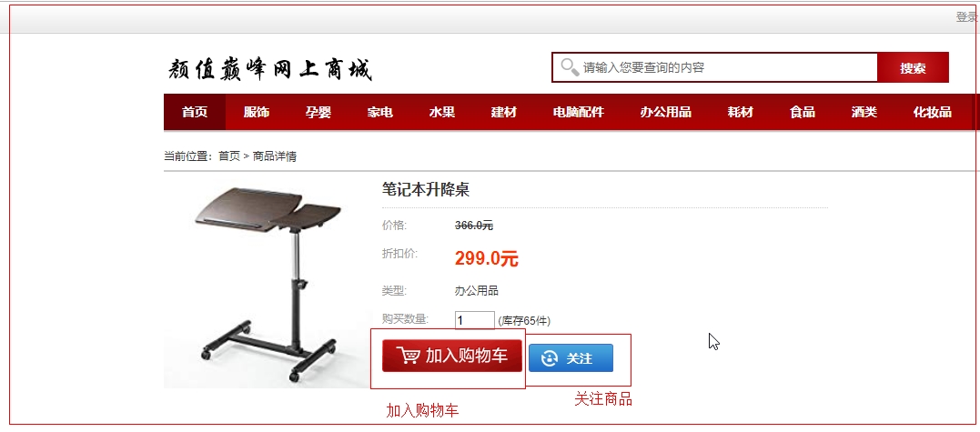The width and height of the screenshot is (980, 432).
Task: Select the 化妆品 category
Action: click(932, 113)
